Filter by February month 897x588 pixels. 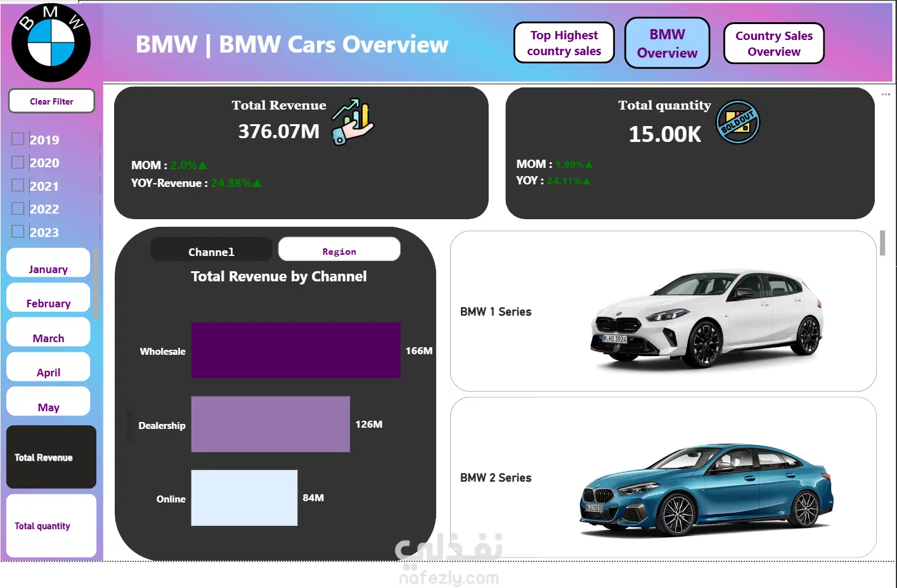[x=48, y=297]
